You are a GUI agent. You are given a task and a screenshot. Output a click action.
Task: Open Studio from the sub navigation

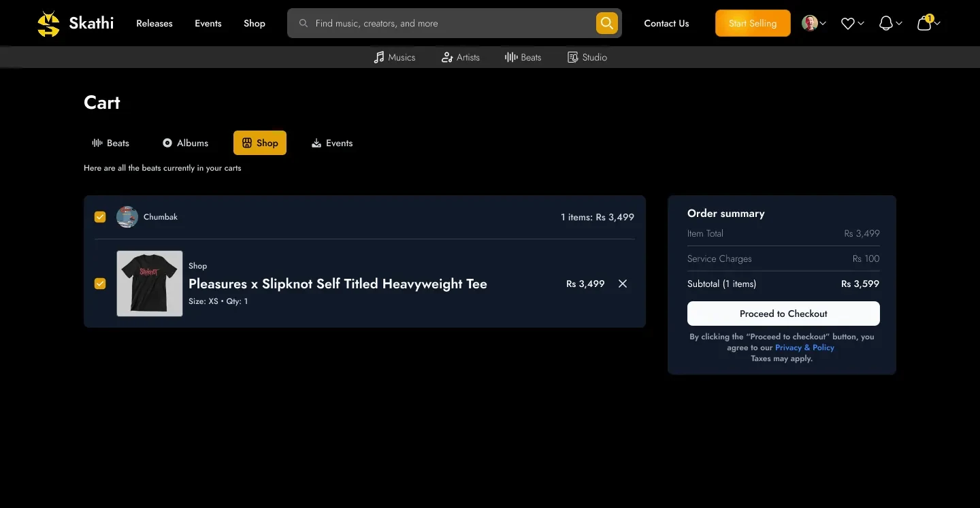587,57
